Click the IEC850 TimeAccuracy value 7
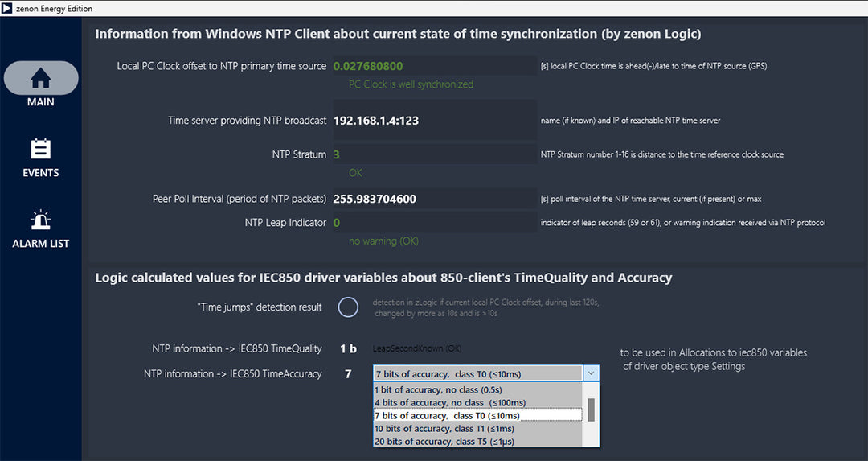 pyautogui.click(x=348, y=374)
